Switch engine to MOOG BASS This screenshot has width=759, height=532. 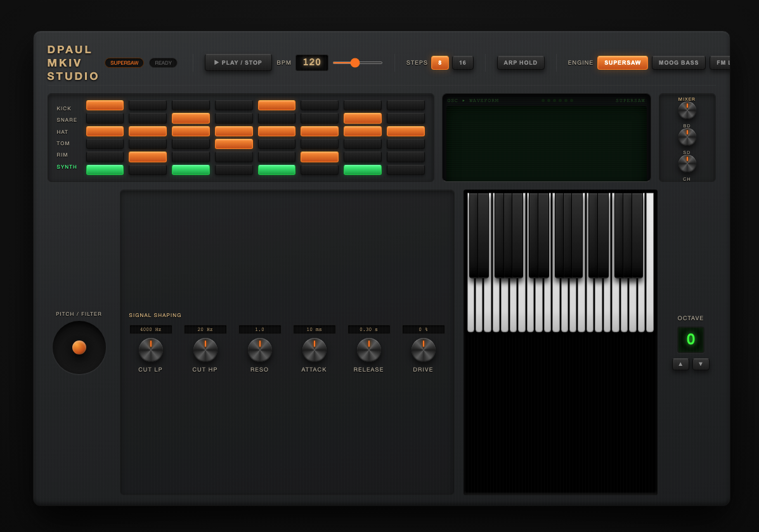click(678, 62)
